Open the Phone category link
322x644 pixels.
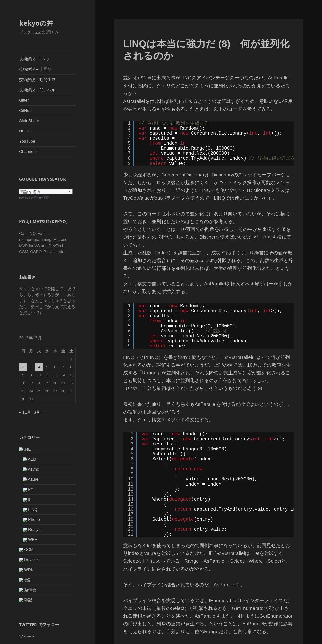(x=34, y=520)
